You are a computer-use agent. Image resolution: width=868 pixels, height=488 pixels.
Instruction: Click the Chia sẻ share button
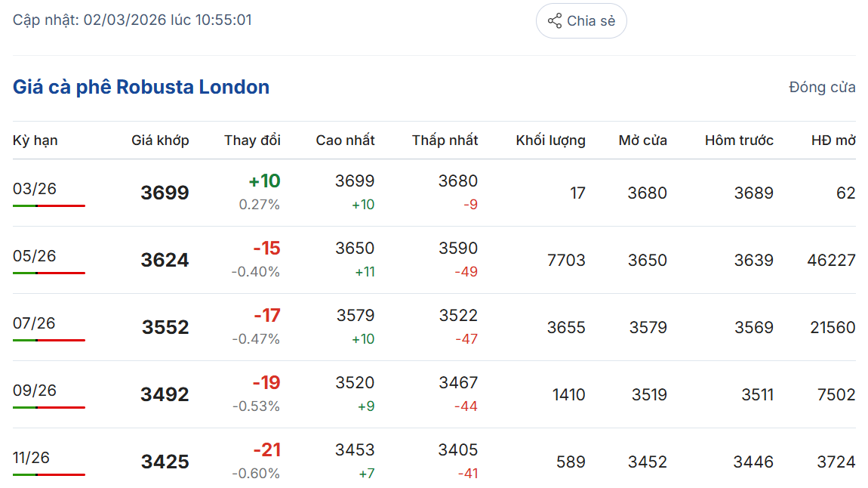click(x=581, y=21)
